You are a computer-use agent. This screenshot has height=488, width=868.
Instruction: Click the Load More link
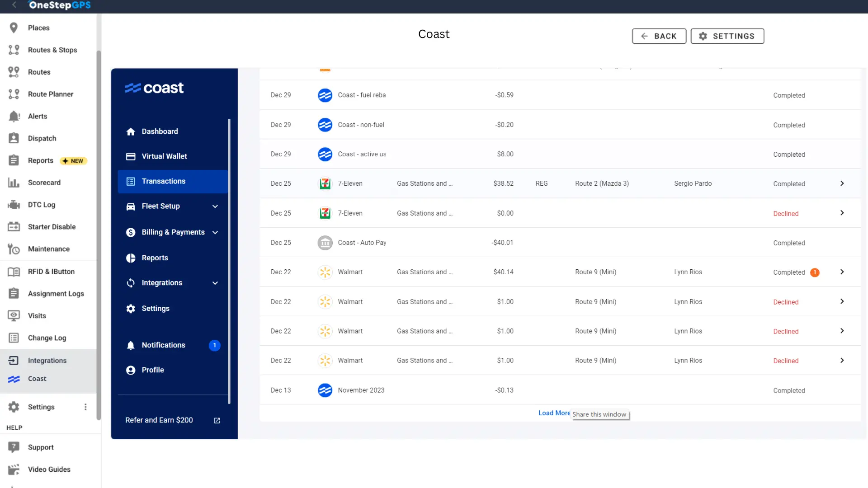click(554, 413)
